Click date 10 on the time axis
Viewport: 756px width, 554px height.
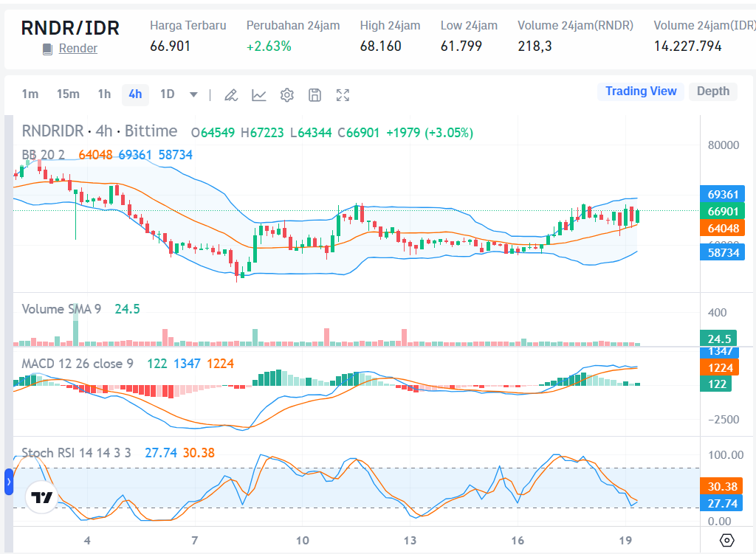pos(302,541)
